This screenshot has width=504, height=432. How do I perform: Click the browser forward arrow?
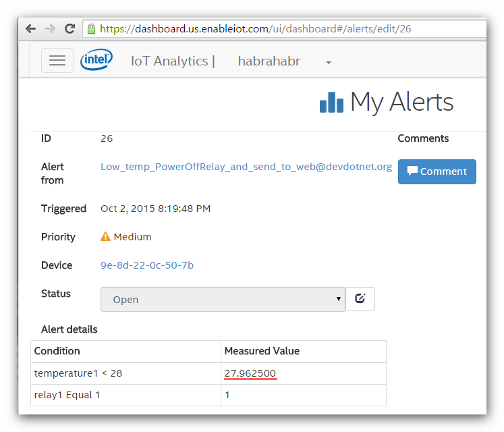tap(50, 29)
